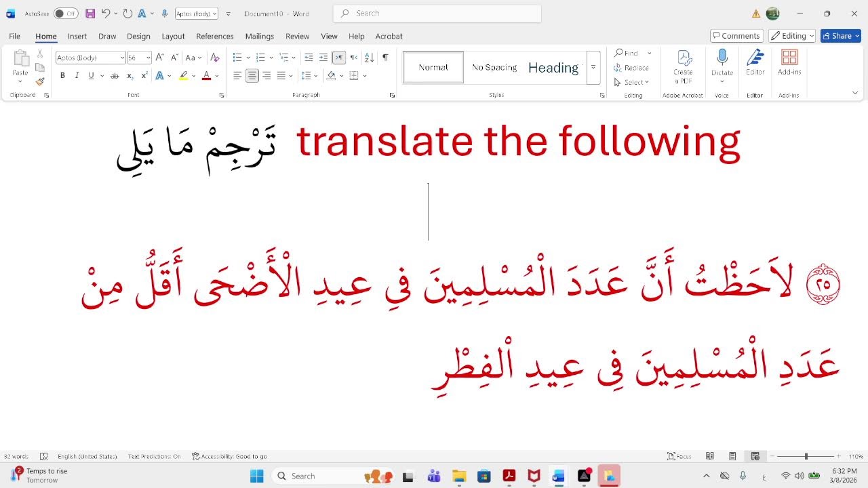Toggle Italic formatting
Viewport: 868px width, 488px height.
(x=77, y=75)
